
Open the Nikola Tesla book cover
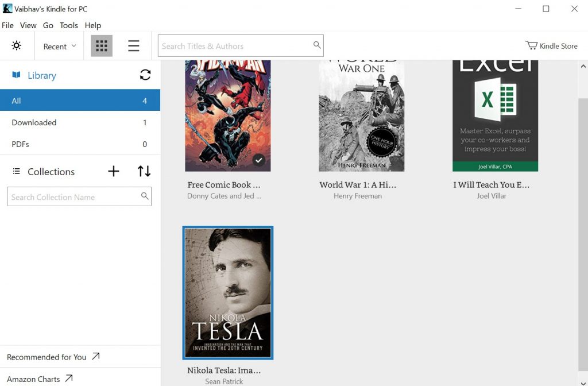(x=228, y=292)
